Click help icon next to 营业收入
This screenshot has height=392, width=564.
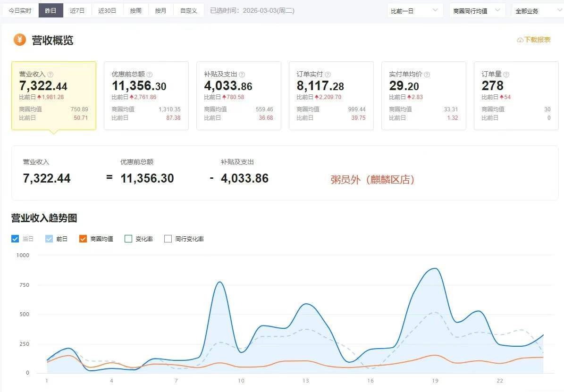click(51, 75)
